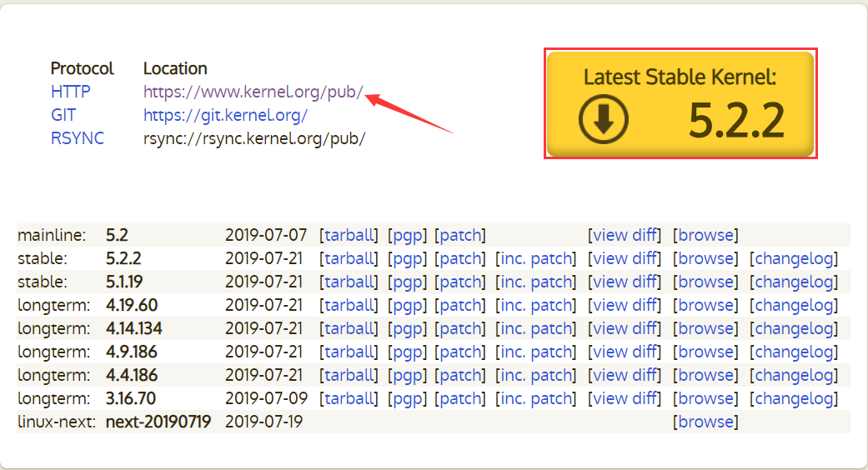
Task: Open pgp signature for stable 5.2.2
Action: (408, 259)
